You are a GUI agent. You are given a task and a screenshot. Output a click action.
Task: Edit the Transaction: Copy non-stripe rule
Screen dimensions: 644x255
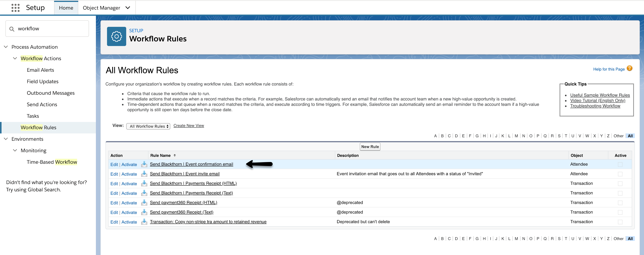(x=114, y=222)
